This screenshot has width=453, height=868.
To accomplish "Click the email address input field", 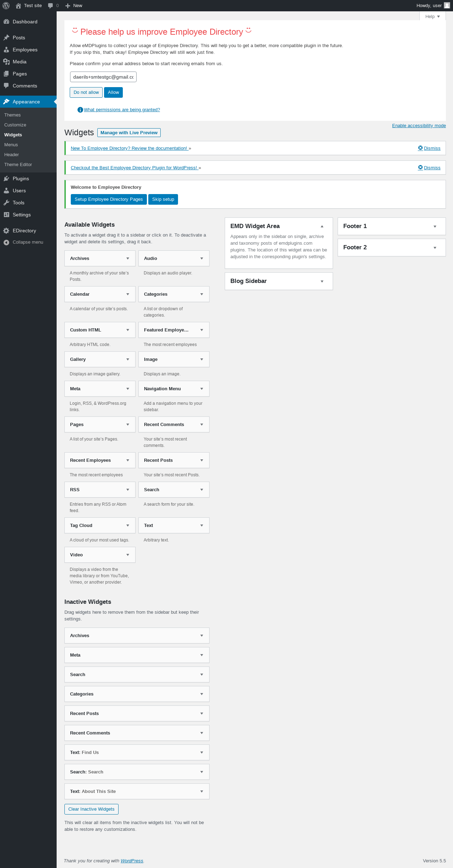I will (103, 77).
